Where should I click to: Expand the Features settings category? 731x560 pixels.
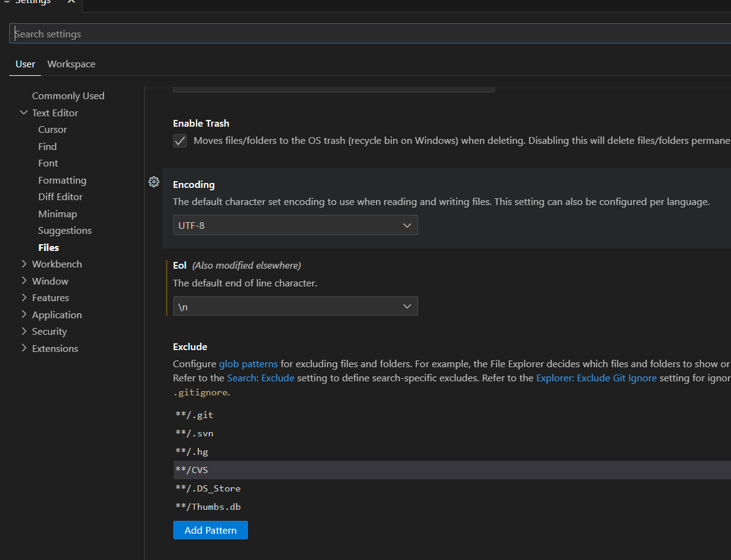(24, 297)
